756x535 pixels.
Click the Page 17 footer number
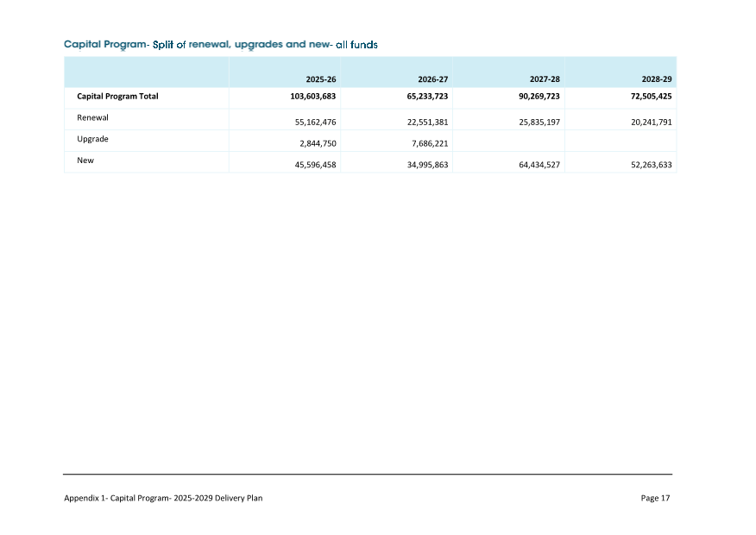tap(655, 498)
